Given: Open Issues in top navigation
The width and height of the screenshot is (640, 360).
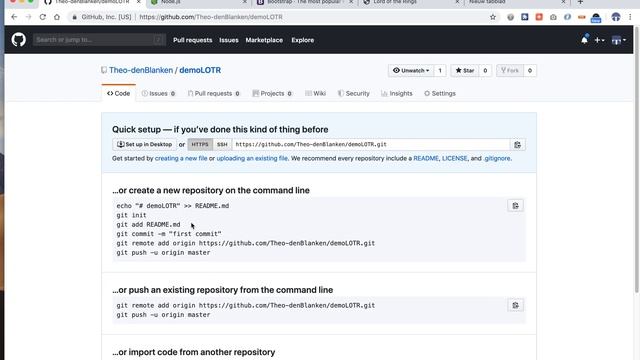Looking at the screenshot, I should tap(229, 40).
